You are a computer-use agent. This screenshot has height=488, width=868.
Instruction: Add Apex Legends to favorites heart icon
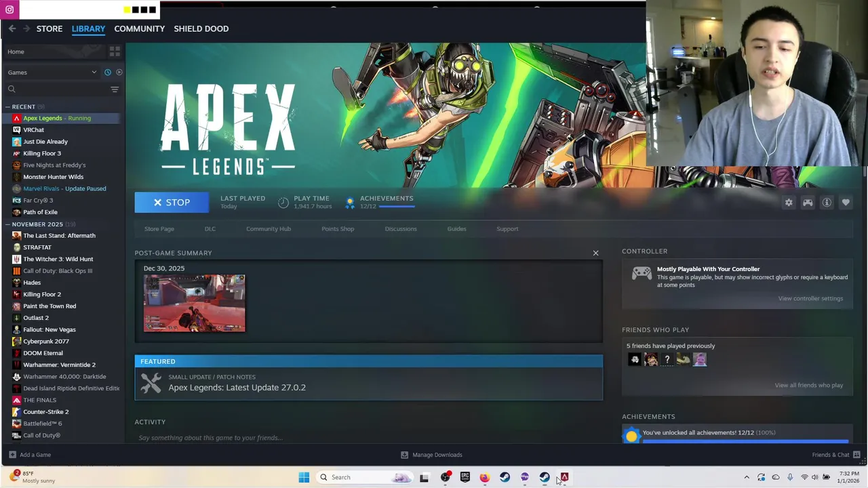846,203
